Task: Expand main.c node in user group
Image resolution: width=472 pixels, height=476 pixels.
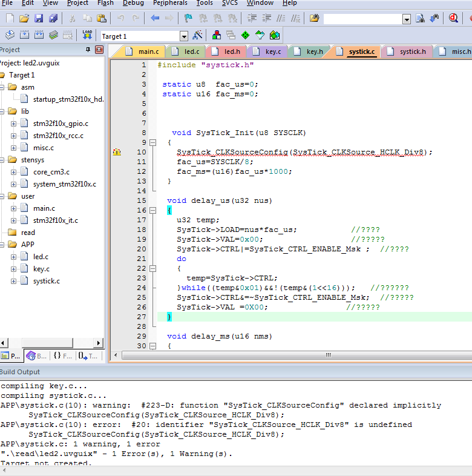Action: tap(13, 208)
